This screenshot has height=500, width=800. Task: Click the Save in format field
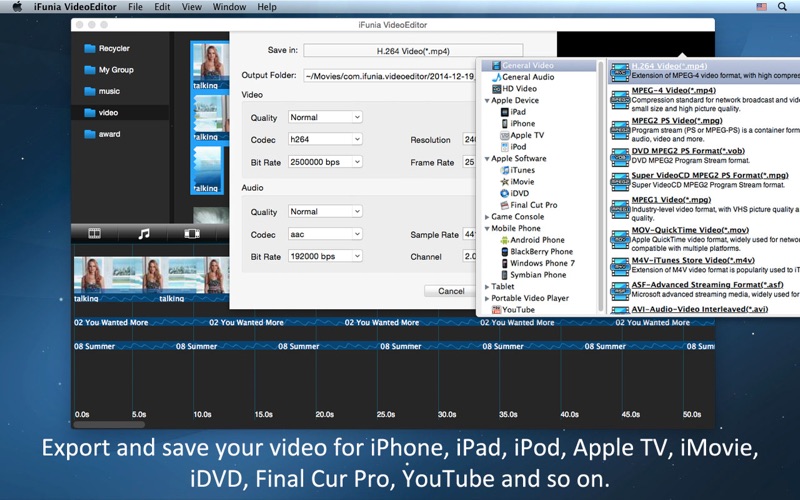[413, 51]
